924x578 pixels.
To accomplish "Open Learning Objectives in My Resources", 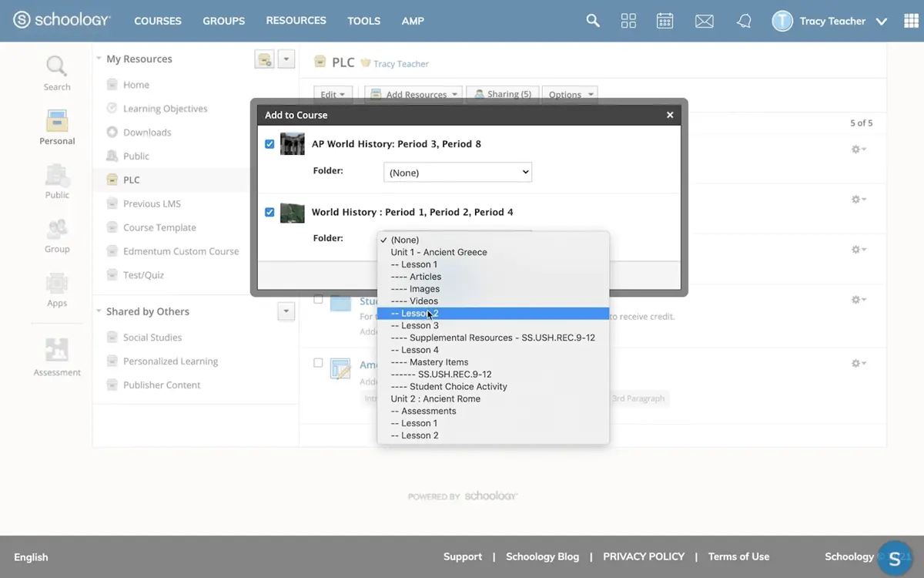I will 166,109.
